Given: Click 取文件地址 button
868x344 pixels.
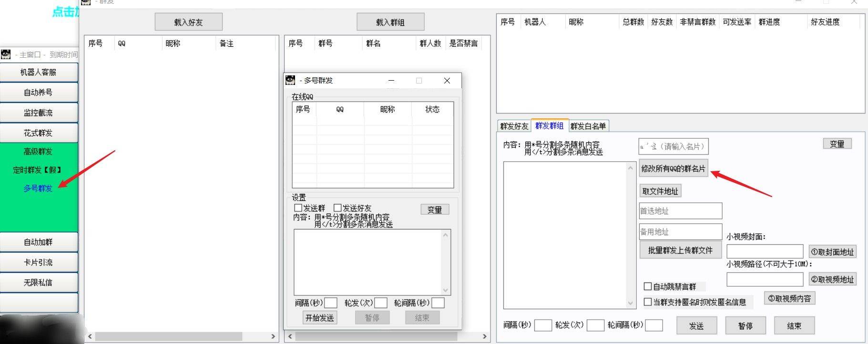Looking at the screenshot, I should point(660,191).
